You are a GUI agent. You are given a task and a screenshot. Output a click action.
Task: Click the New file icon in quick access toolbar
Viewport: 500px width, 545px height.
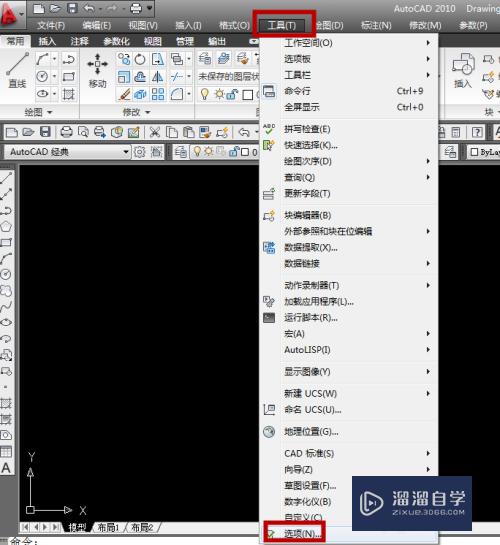click(x=39, y=8)
